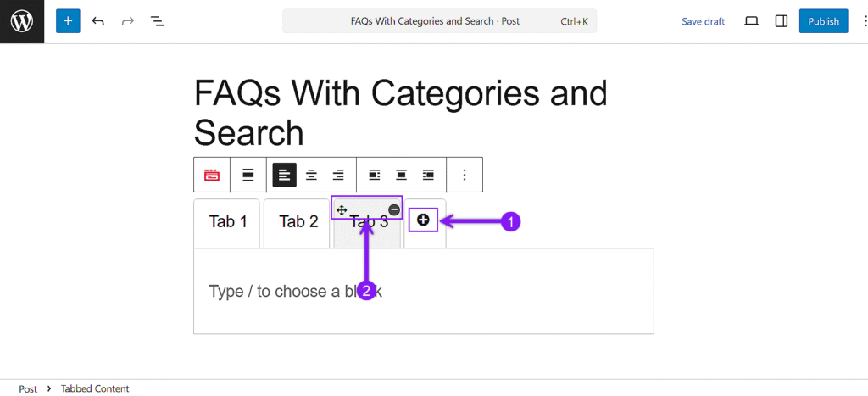Open the block inserter plus button
This screenshot has width=868, height=396.
click(x=68, y=21)
